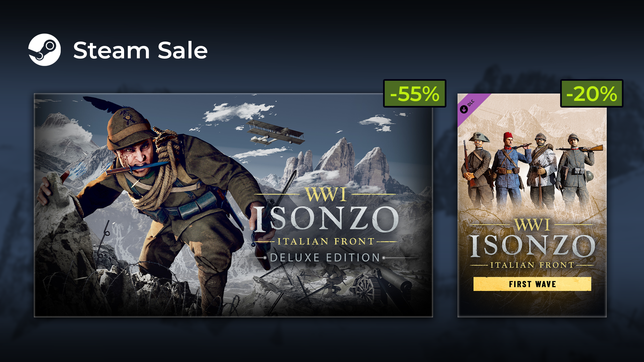The width and height of the screenshot is (644, 362).
Task: Click the WWI text on DLC cover
Action: point(532,225)
